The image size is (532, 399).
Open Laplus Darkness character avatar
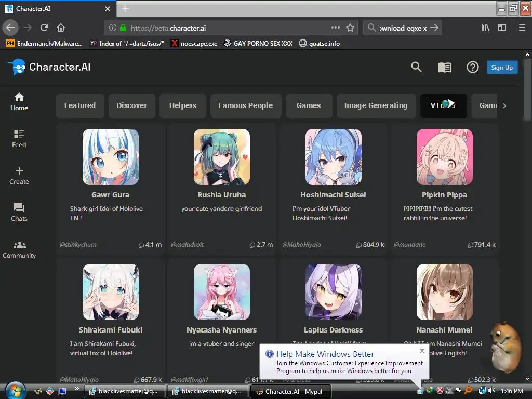(333, 292)
